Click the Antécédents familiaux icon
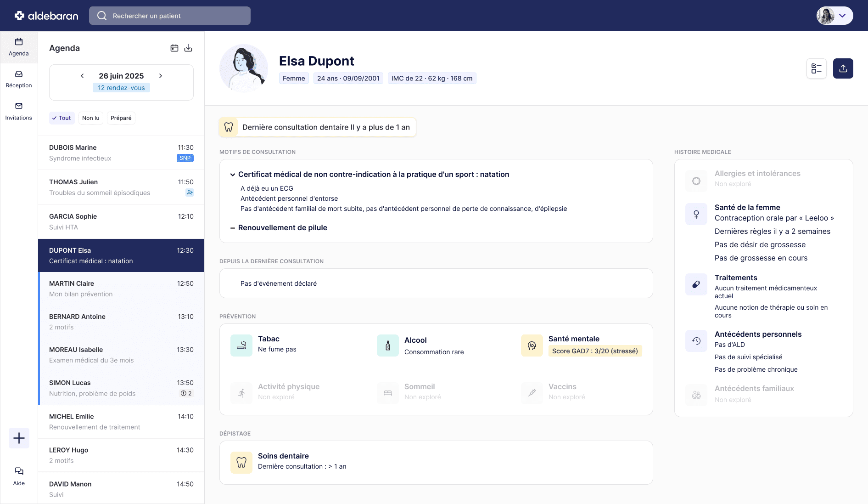Viewport: 868px width, 504px height. coord(696,395)
